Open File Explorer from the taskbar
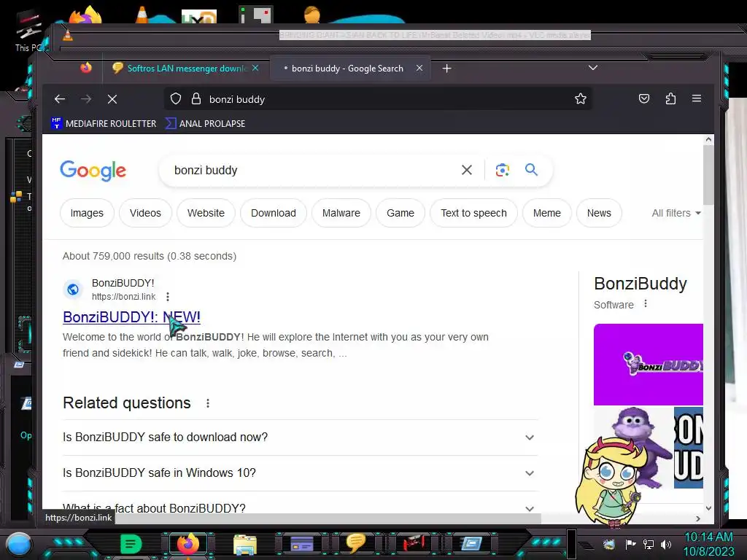This screenshot has height=560, width=747. 245,544
